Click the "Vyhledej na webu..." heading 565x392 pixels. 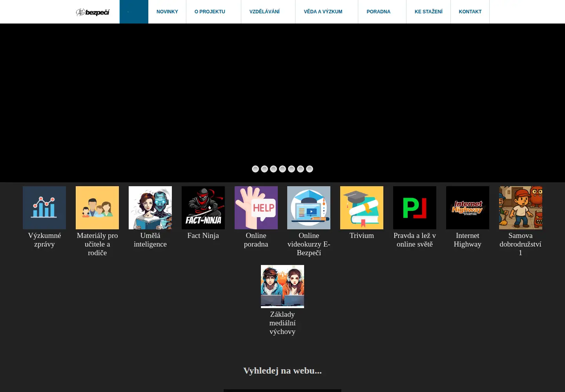coord(282,371)
